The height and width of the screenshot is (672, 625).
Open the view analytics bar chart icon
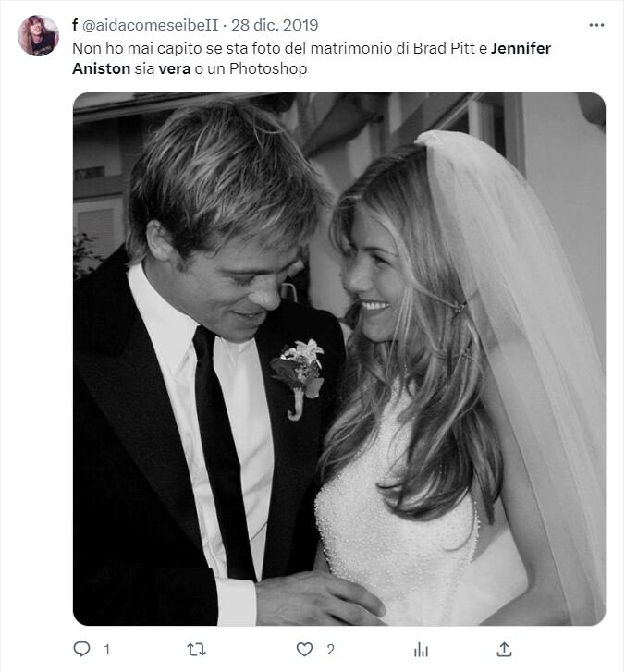pyautogui.click(x=421, y=650)
